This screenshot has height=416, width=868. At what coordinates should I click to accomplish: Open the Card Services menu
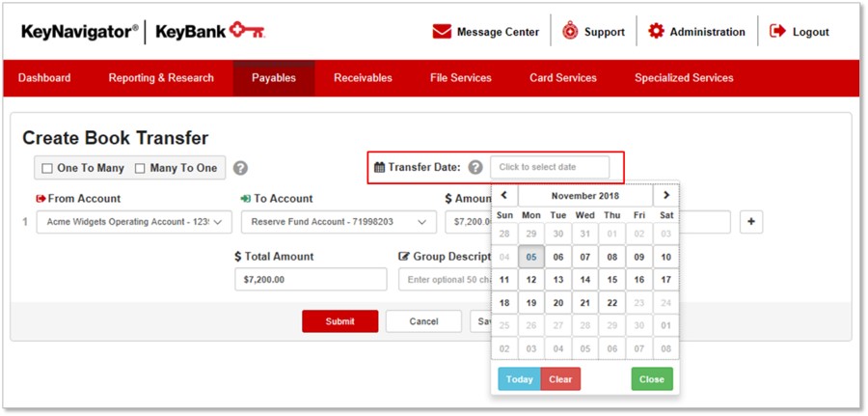[x=563, y=78]
